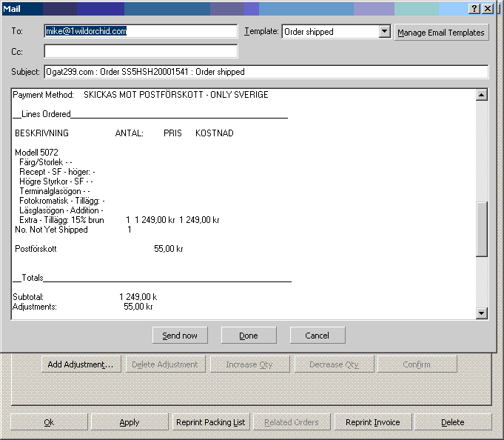Click the Send now button

coord(180,336)
